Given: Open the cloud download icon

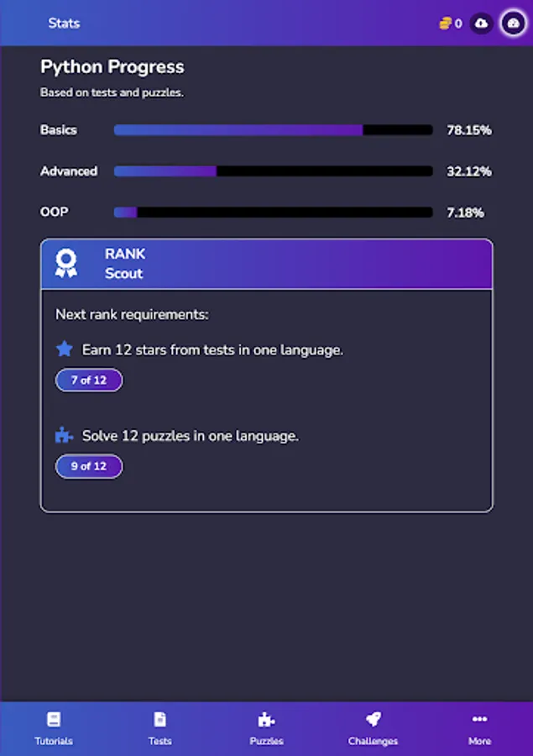Looking at the screenshot, I should pos(481,24).
